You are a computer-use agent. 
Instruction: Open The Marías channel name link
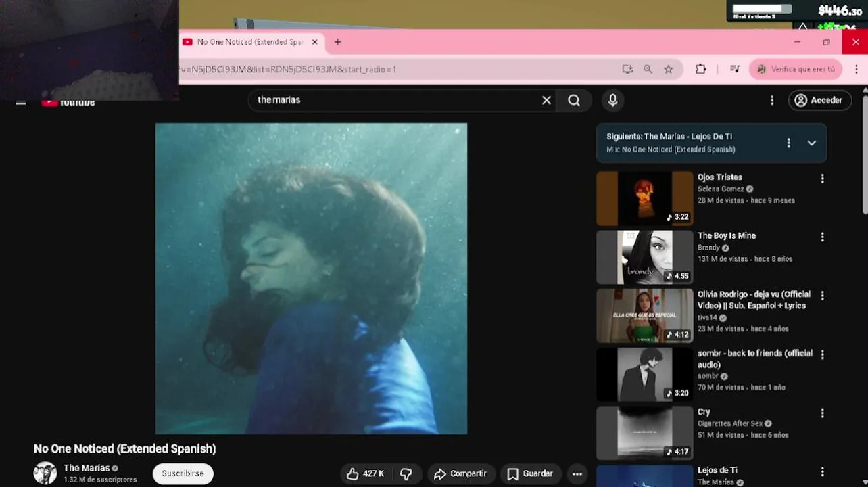(87, 468)
